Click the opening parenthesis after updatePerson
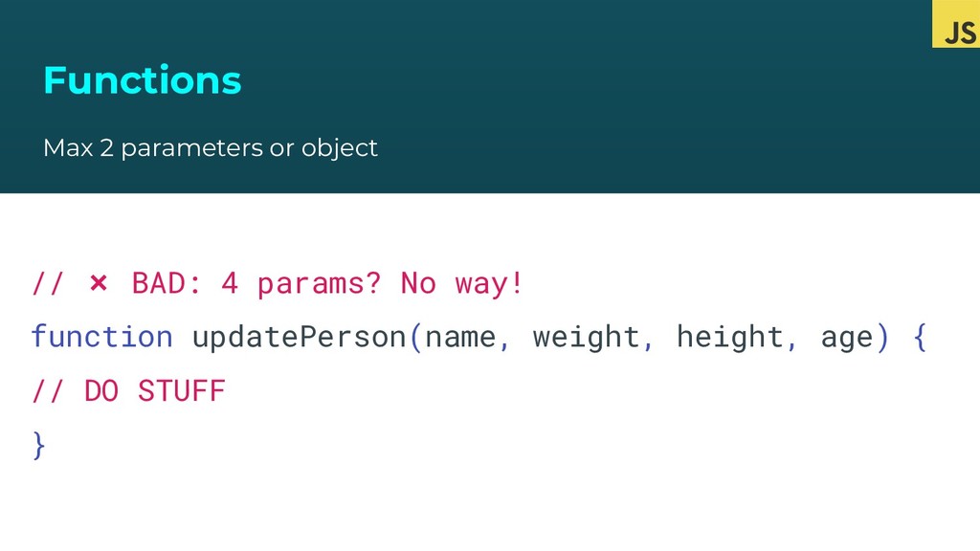The image size is (980, 551). tap(414, 337)
